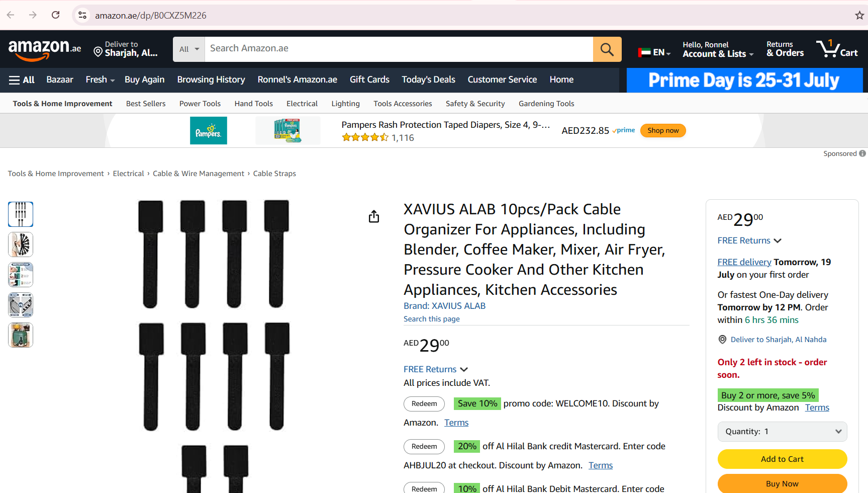Image resolution: width=868 pixels, height=493 pixels.
Task: Open the cart icon
Action: tap(837, 49)
